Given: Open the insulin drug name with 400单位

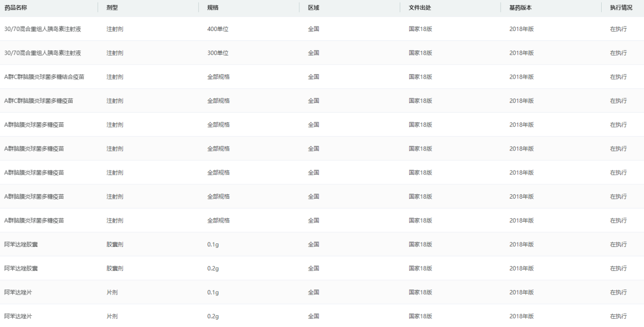Looking at the screenshot, I should (42, 29).
